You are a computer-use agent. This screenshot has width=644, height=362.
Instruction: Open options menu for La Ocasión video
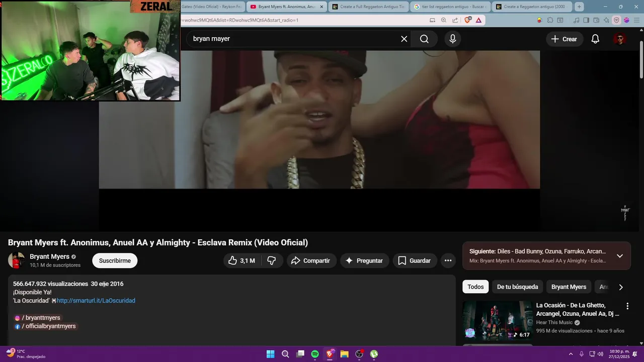tap(627, 306)
